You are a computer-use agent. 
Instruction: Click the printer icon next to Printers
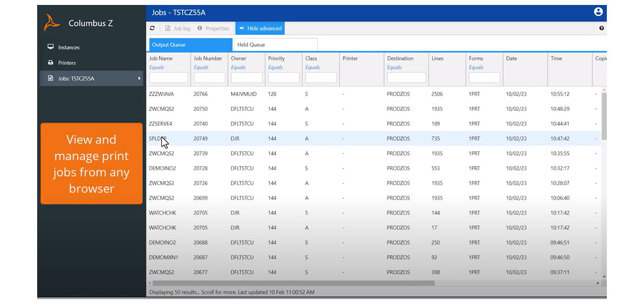[50, 63]
